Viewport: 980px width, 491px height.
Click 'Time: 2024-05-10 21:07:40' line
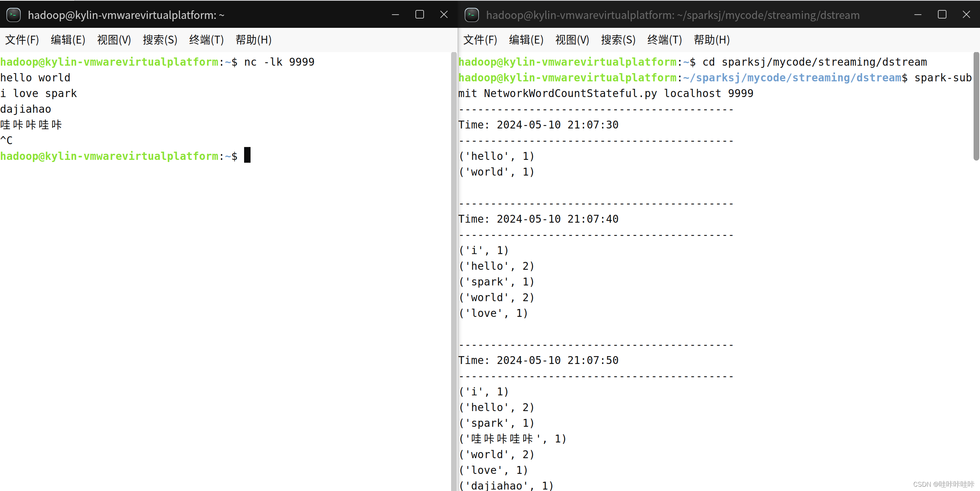click(x=538, y=219)
